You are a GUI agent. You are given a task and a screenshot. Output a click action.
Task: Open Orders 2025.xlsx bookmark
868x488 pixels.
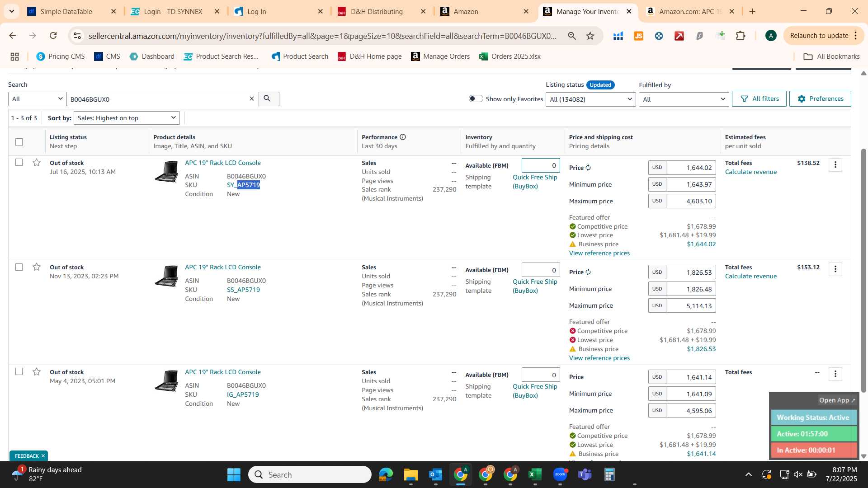[x=510, y=56]
